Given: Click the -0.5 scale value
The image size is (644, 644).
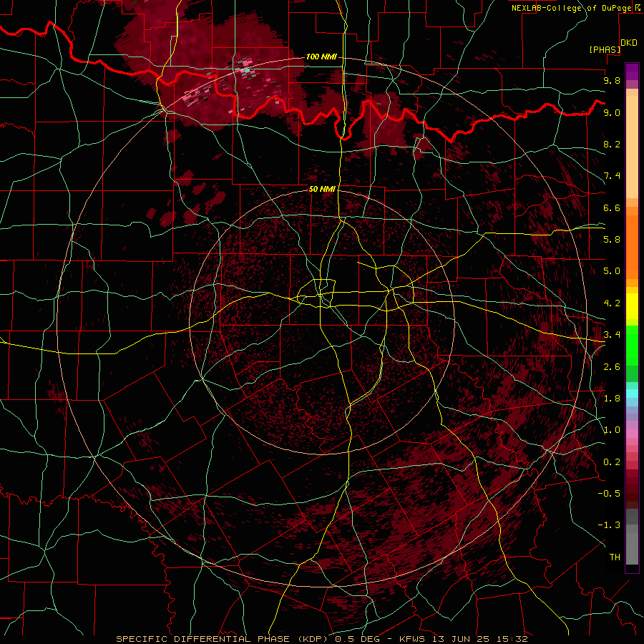Looking at the screenshot, I should tap(609, 494).
